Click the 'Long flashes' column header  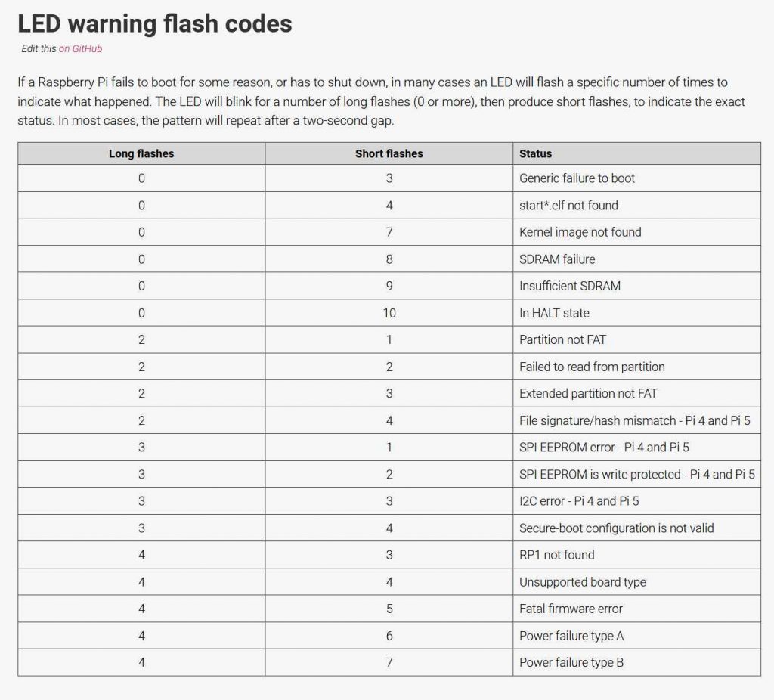pos(141,153)
